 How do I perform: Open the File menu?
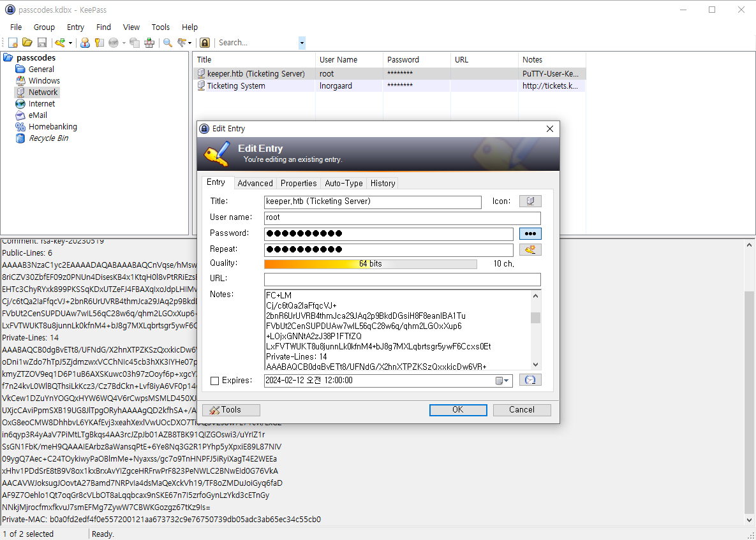16,27
